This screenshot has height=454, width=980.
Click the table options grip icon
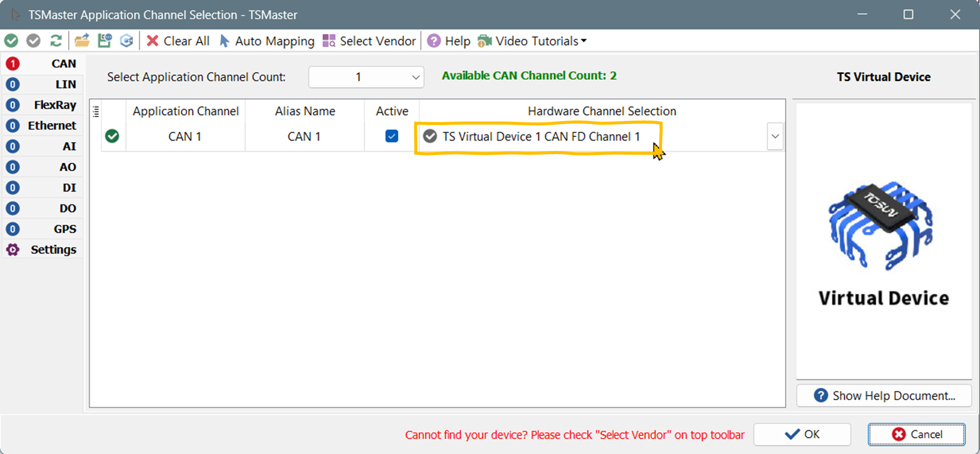[x=96, y=111]
